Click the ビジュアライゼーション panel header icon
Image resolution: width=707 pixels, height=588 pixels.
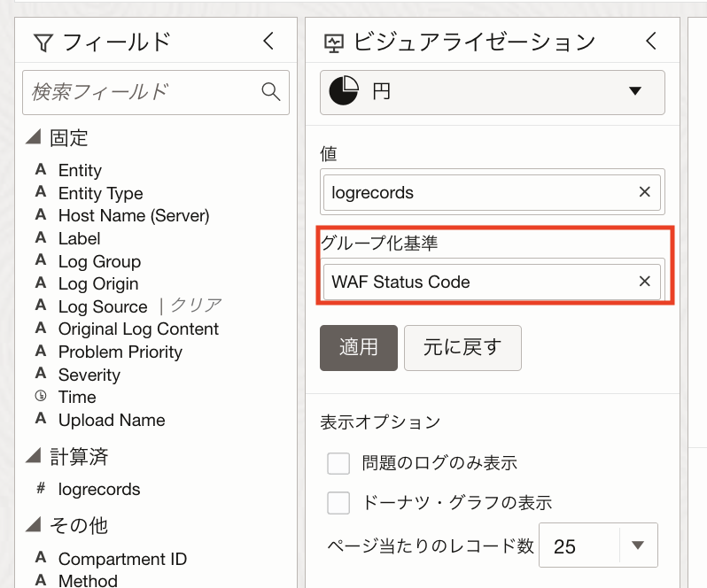click(334, 42)
